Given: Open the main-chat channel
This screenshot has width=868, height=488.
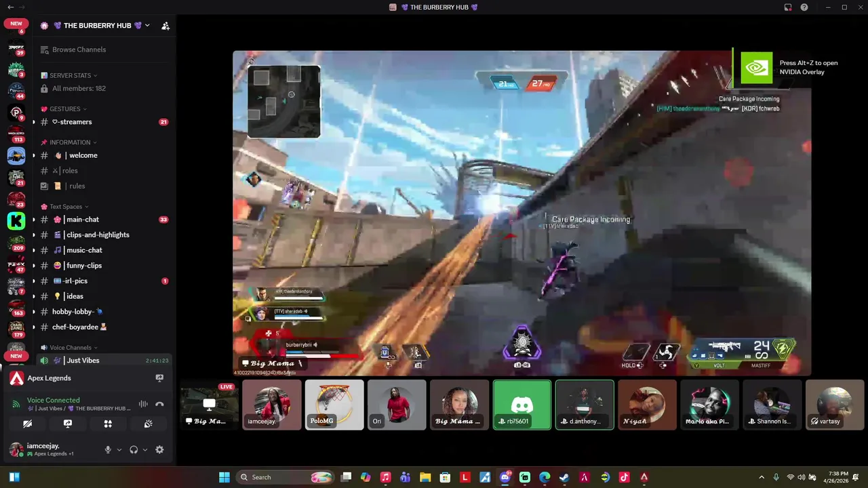Looking at the screenshot, I should tap(104, 220).
